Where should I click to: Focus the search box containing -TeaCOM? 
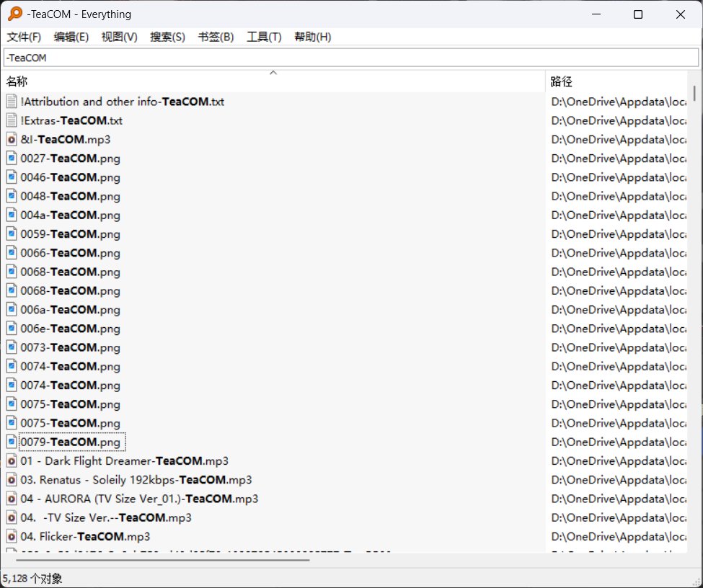click(351, 58)
